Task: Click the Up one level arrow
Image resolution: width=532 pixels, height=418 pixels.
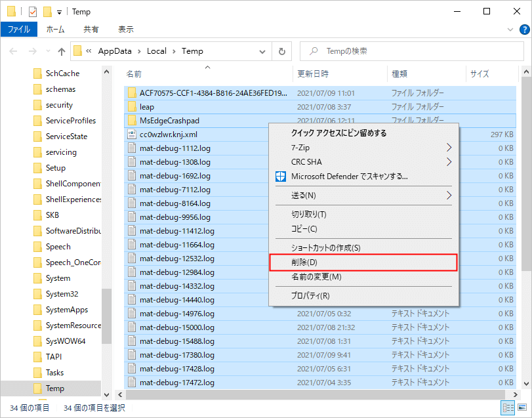Action: click(x=62, y=51)
